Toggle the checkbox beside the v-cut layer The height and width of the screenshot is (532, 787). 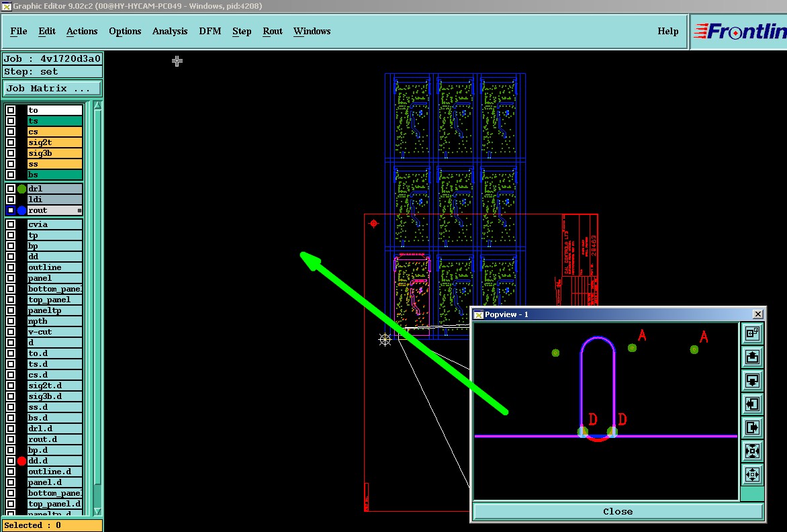[x=11, y=332]
